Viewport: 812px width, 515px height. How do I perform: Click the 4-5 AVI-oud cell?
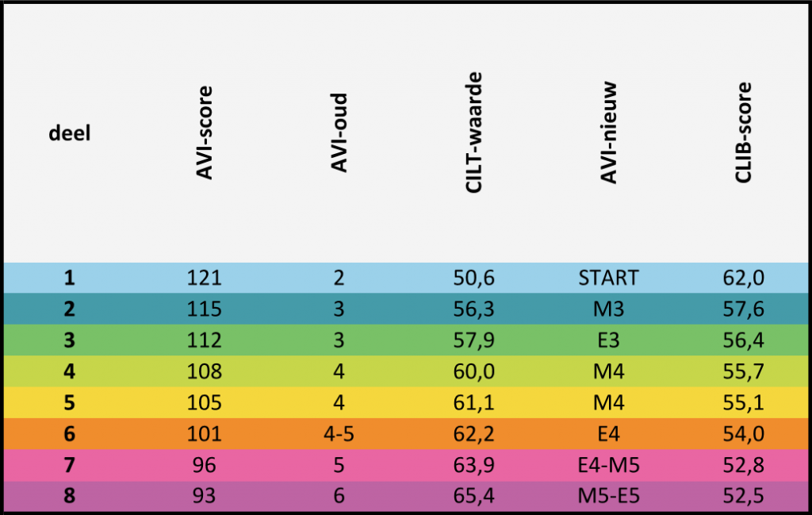(339, 433)
